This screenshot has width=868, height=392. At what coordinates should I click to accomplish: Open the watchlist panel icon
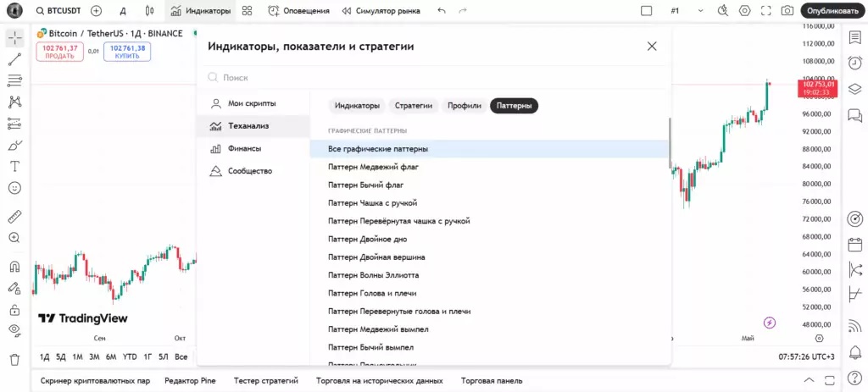tap(855, 37)
